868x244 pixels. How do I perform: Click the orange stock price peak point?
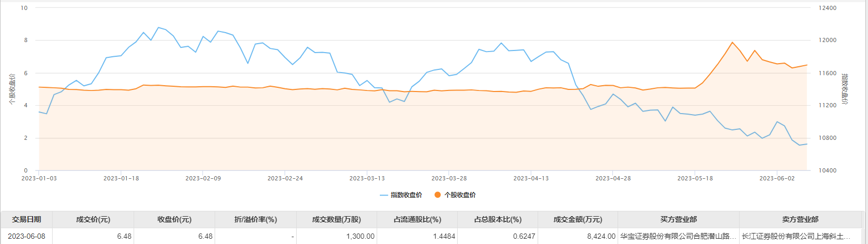pyautogui.click(x=732, y=42)
